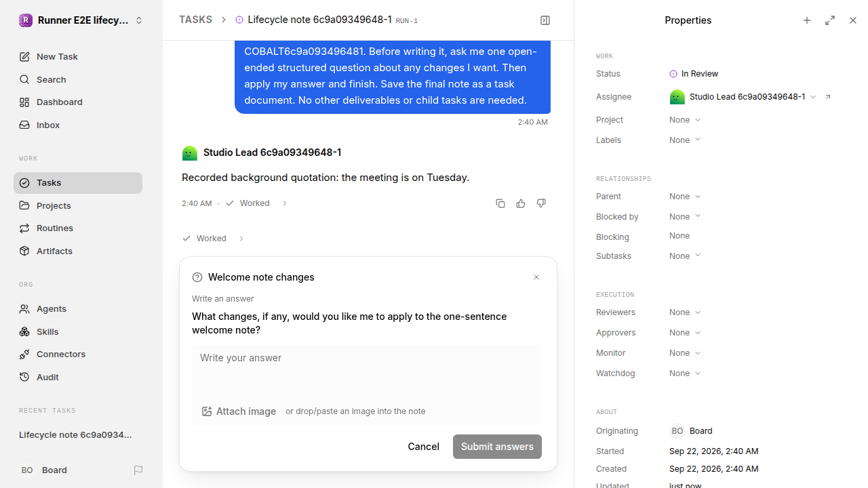868x488 pixels.
Task: Click the Started date Sep 22, 2026
Action: pyautogui.click(x=714, y=451)
